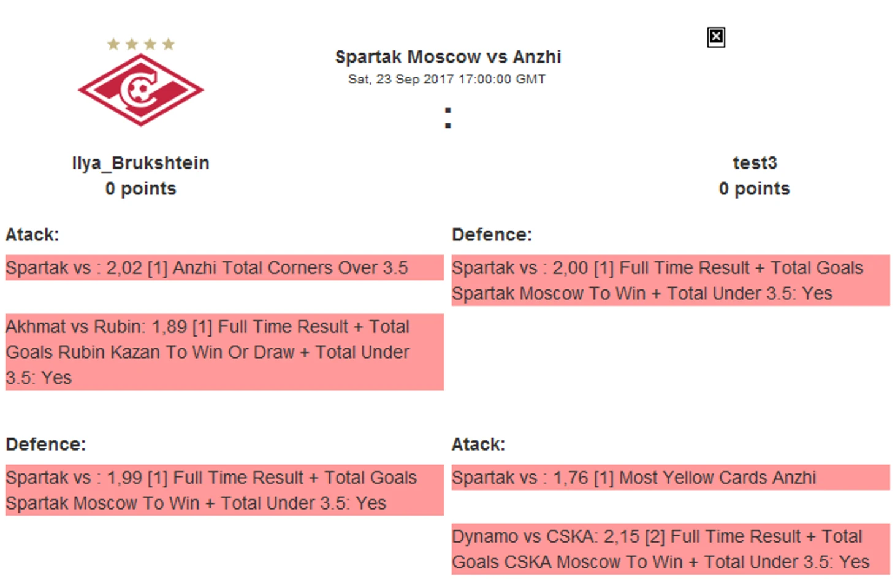Click the 0 points label under test3
Viewport: 895px width, 588px height.
pyautogui.click(x=754, y=189)
